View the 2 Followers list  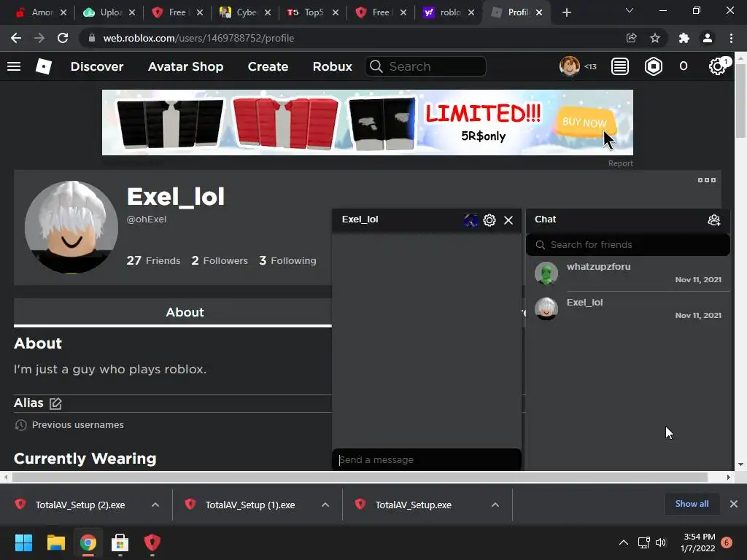coord(220,260)
